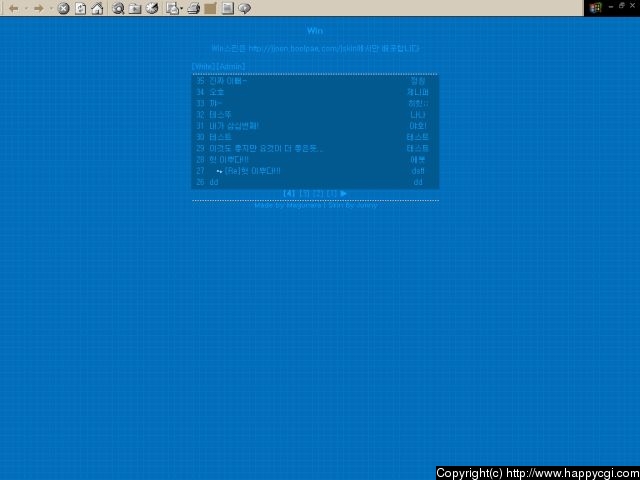Open post 26 titled dd

click(x=214, y=182)
